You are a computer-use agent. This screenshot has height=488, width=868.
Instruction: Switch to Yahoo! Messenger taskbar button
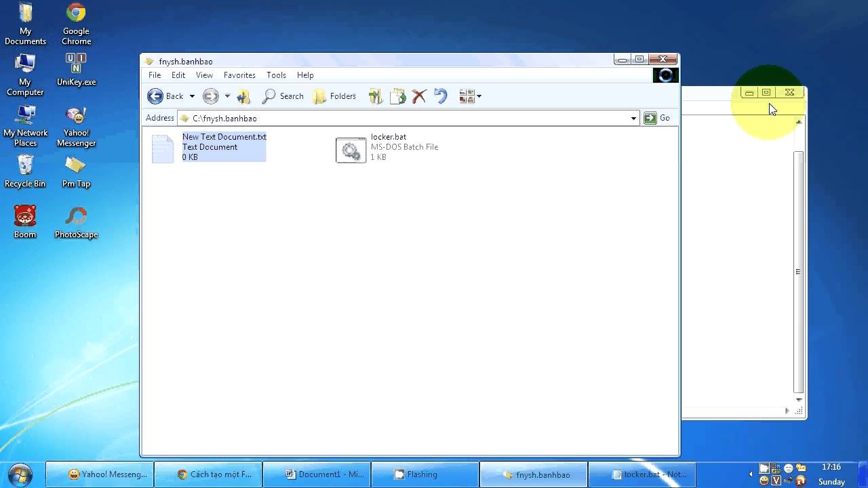(x=100, y=474)
